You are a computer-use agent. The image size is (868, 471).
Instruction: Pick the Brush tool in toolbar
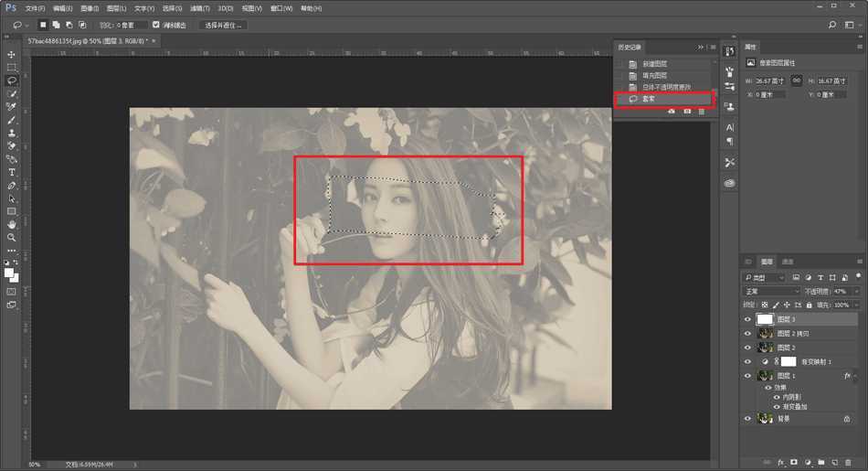click(x=12, y=120)
